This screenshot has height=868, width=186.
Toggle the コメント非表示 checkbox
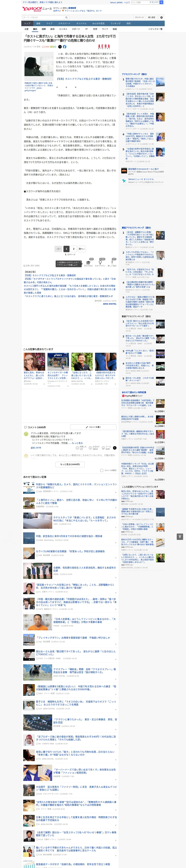pyautogui.click(x=102, y=470)
